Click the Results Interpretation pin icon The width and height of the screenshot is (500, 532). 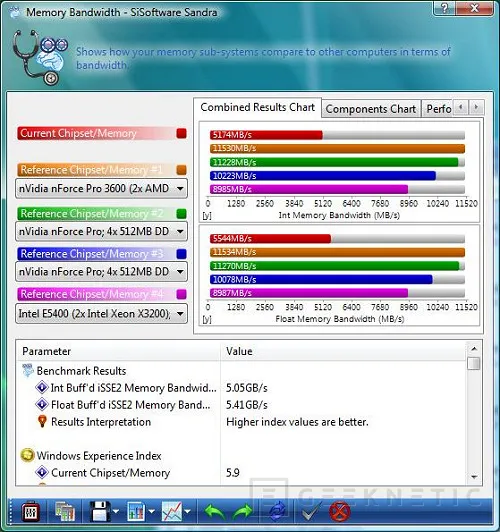(42, 422)
